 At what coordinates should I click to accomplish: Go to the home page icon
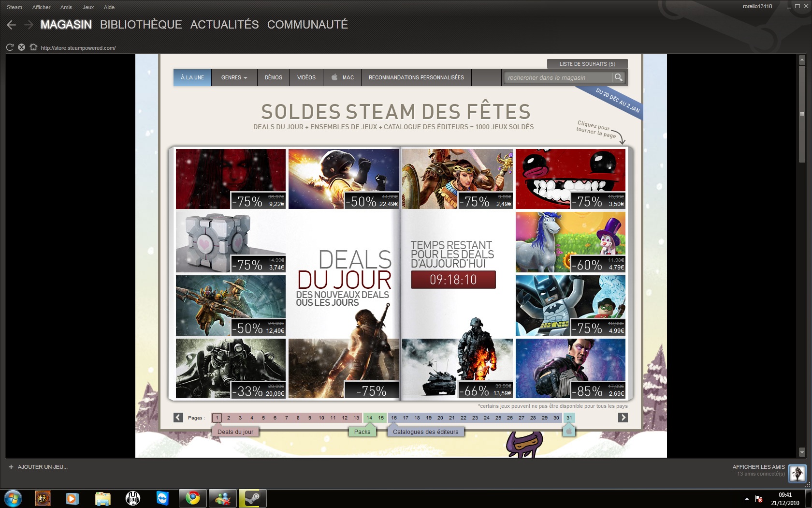coord(33,47)
